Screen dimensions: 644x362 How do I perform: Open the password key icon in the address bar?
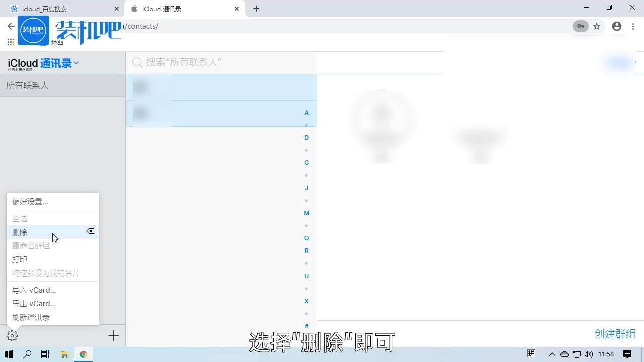[x=580, y=26]
